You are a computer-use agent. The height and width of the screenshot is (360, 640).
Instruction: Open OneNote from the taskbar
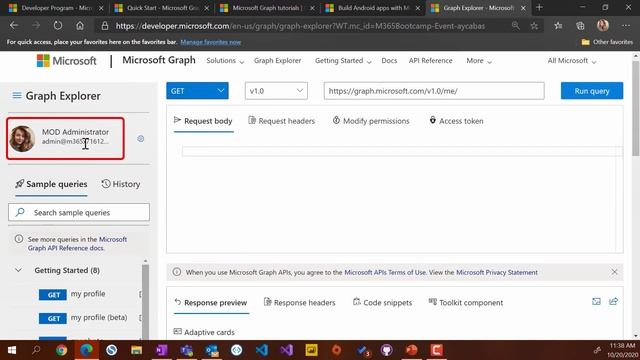click(x=162, y=350)
